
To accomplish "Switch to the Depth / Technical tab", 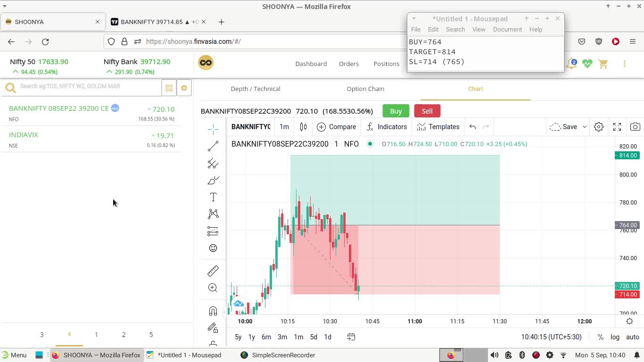I will (x=256, y=89).
